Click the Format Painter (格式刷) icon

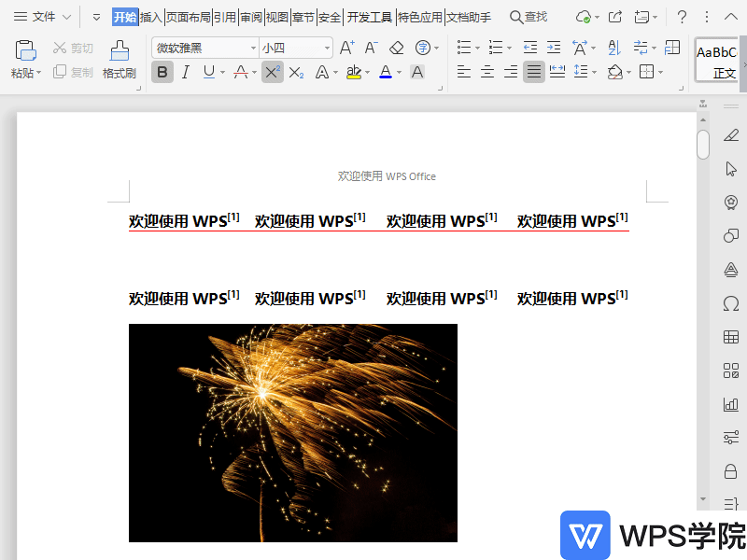click(119, 52)
